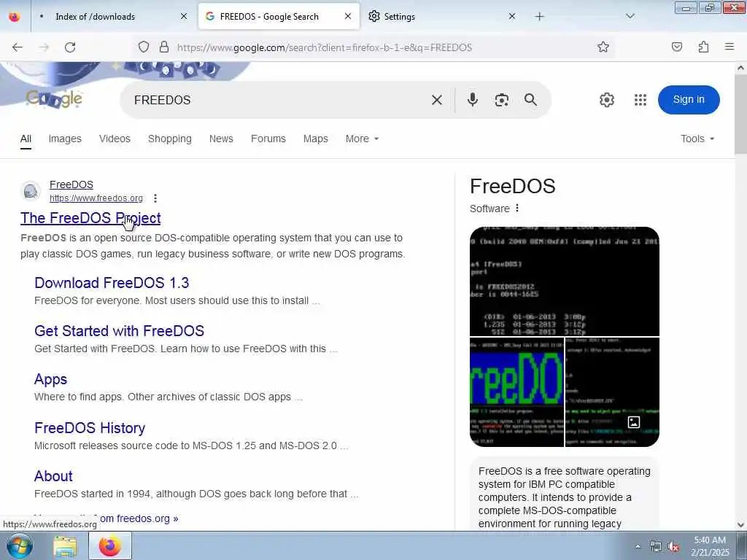Viewport: 747px width, 560px height.
Task: Click the FreeDOS site name link
Action: (x=71, y=184)
